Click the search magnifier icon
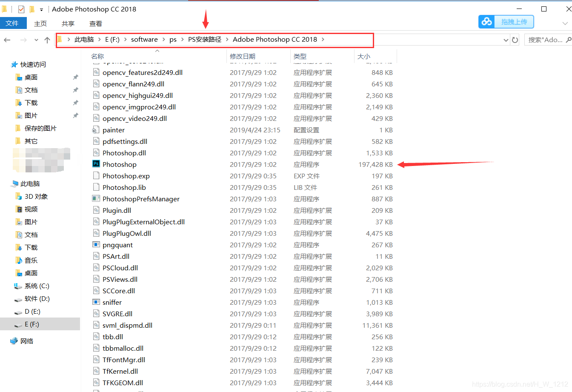 tap(568, 40)
